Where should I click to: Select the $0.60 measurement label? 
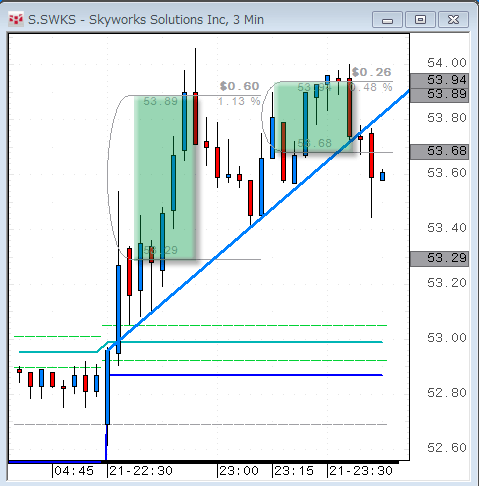[x=239, y=87]
